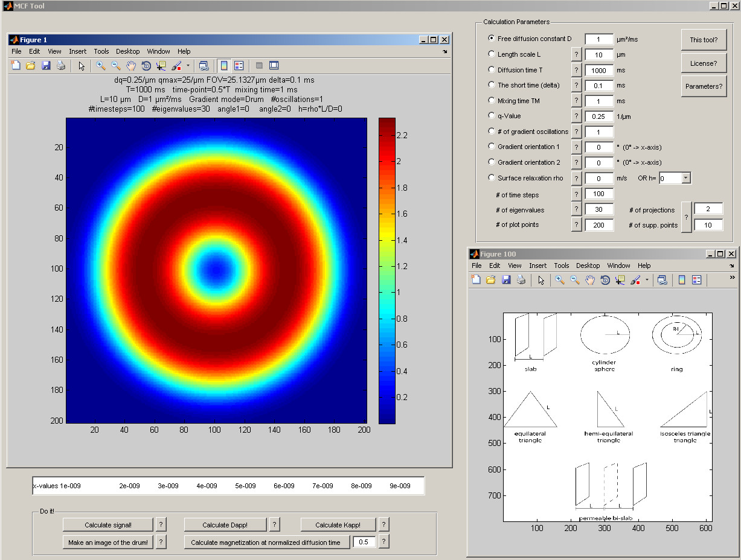Activate Zoom Out tool in Figure 1

pyautogui.click(x=116, y=65)
